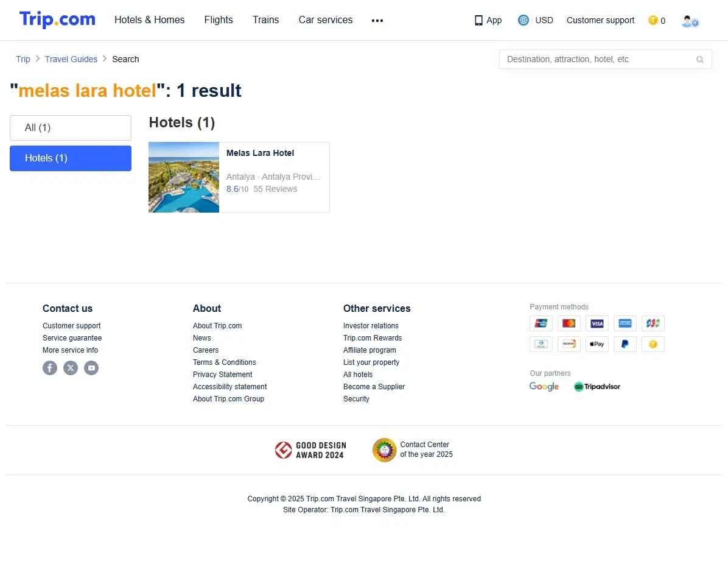This screenshot has width=728, height=561.
Task: Click the 55 Reviews text
Action: (x=275, y=189)
